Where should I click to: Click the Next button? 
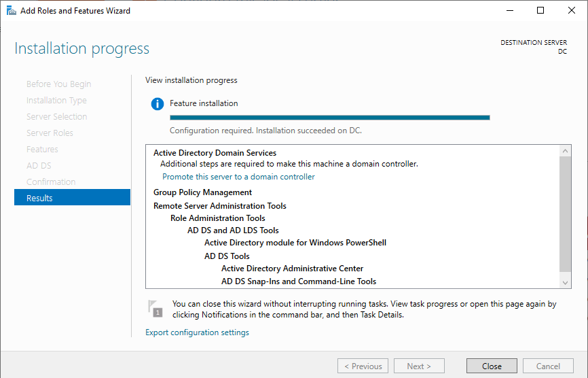[x=419, y=366]
